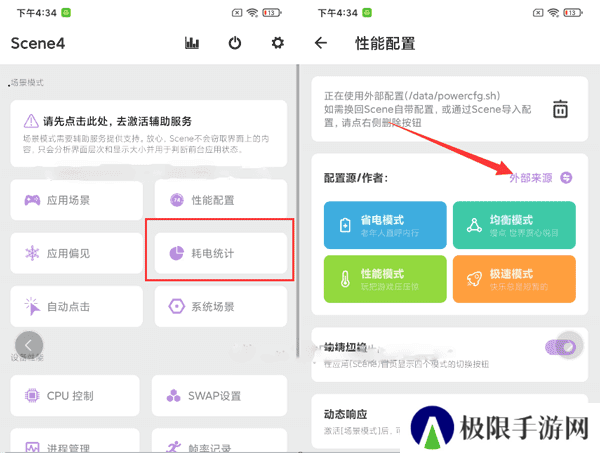Tap the gamepad icon of 应用场景
The image size is (600, 453).
tap(32, 200)
